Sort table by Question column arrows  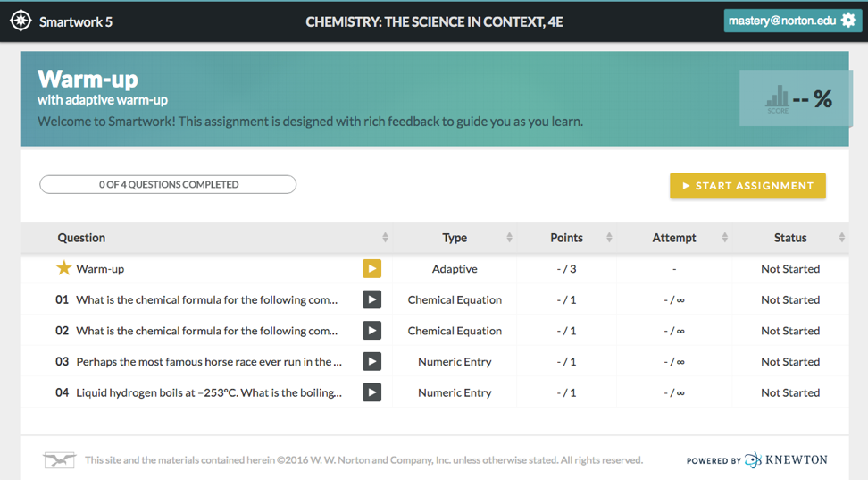coord(385,238)
